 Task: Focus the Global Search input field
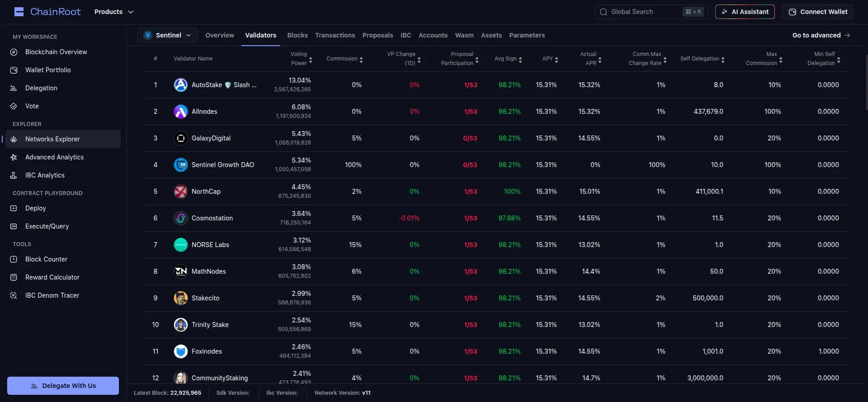point(651,12)
